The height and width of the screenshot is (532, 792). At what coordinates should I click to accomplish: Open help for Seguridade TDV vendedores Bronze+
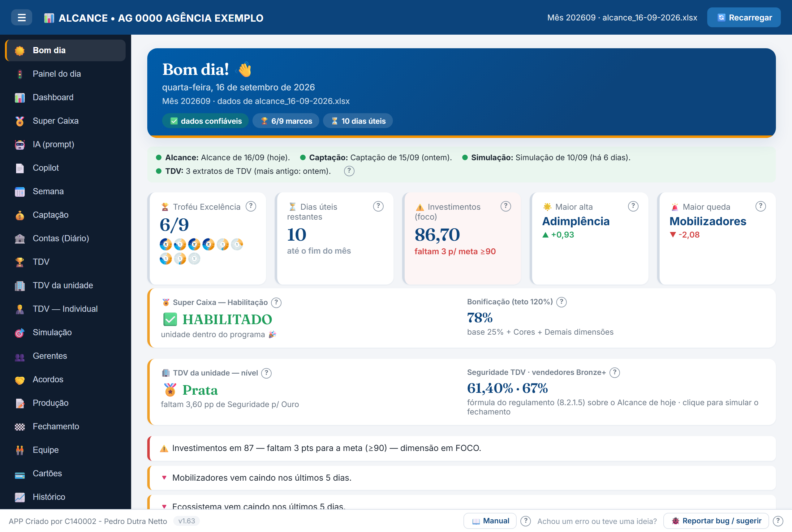pyautogui.click(x=614, y=372)
